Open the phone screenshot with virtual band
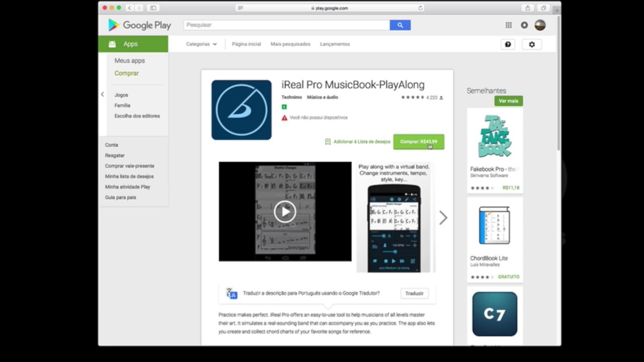This screenshot has width=644, height=362. (x=394, y=218)
